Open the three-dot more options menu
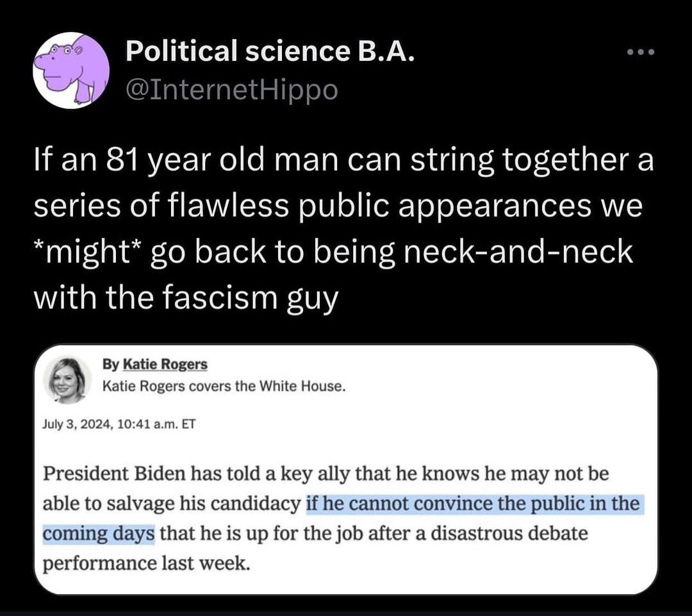 (641, 53)
